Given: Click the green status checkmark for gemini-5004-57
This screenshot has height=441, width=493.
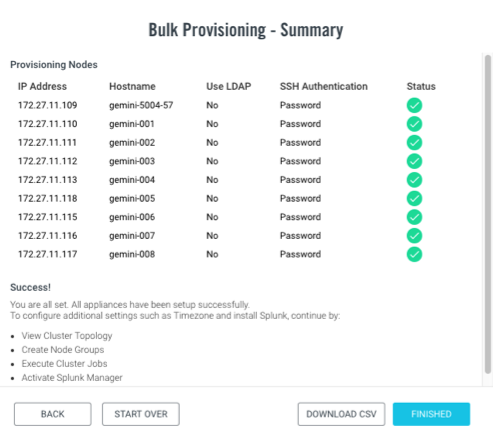Looking at the screenshot, I should pos(414,105).
